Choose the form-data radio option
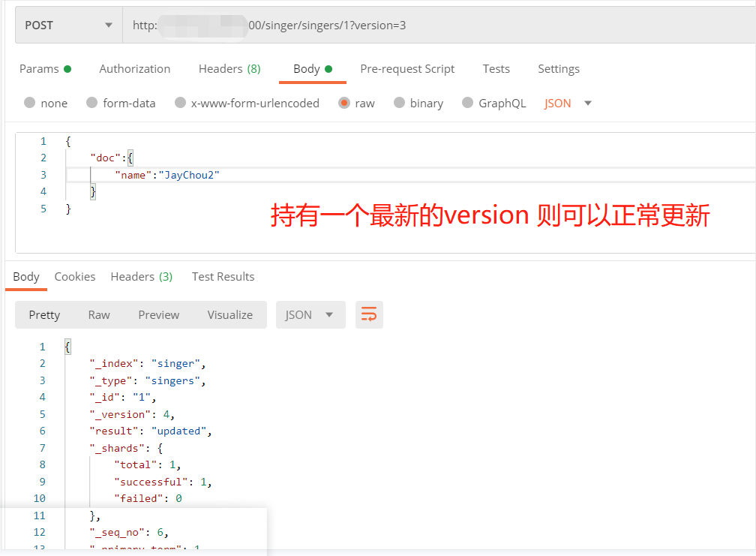The image size is (756, 556). (x=121, y=104)
